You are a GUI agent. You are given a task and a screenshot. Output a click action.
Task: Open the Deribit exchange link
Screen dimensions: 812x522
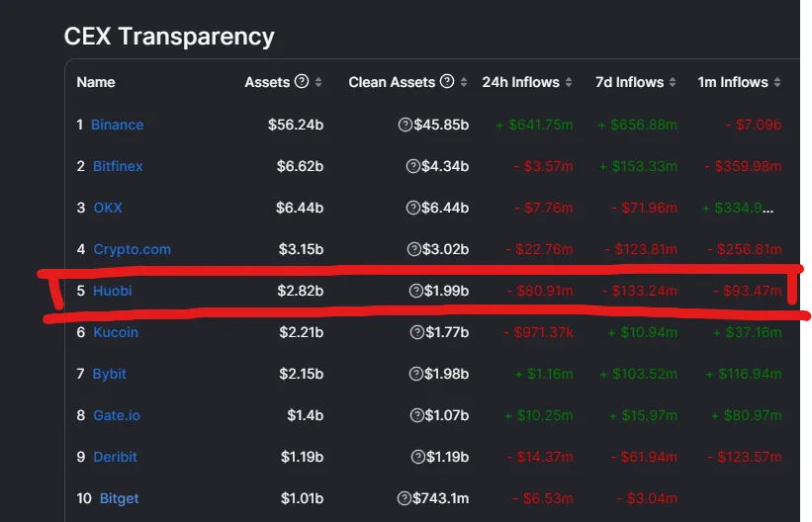[x=115, y=457]
